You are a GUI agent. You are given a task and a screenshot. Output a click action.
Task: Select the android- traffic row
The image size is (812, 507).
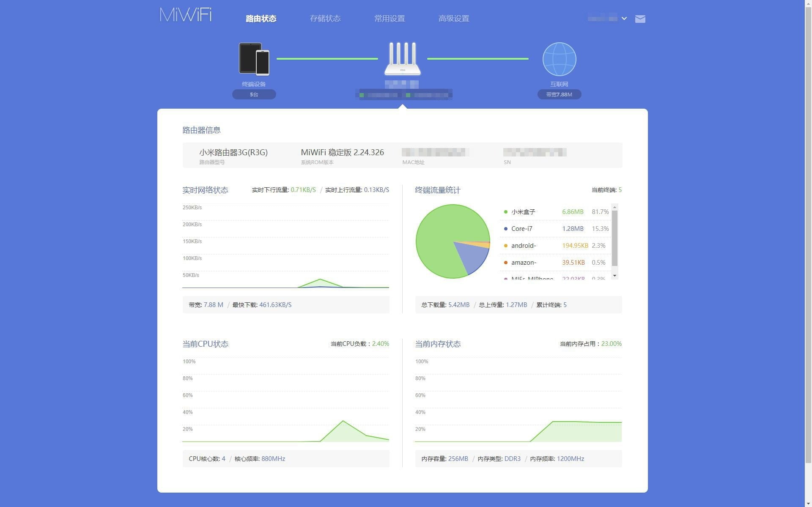(556, 245)
